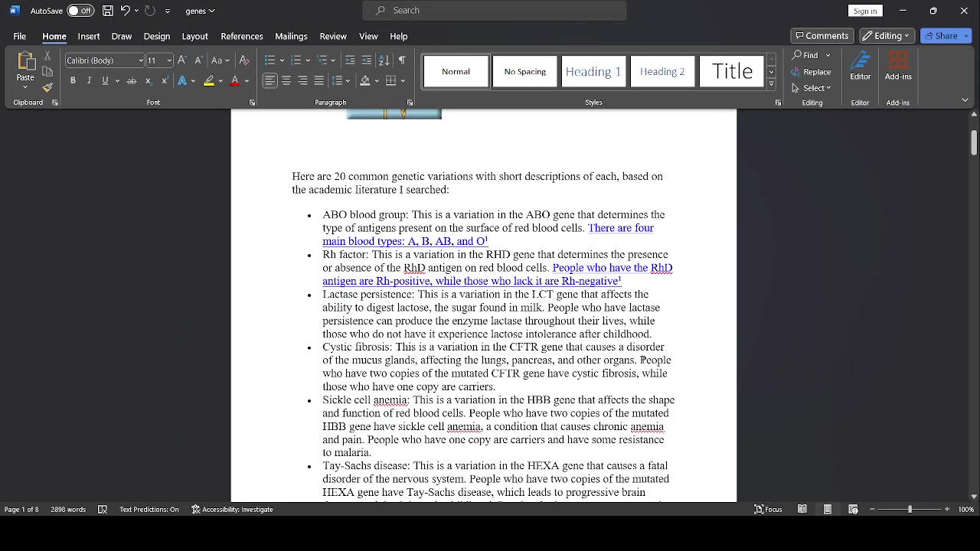Switch to the Layout tab
This screenshot has height=551, width=980.
point(194,36)
